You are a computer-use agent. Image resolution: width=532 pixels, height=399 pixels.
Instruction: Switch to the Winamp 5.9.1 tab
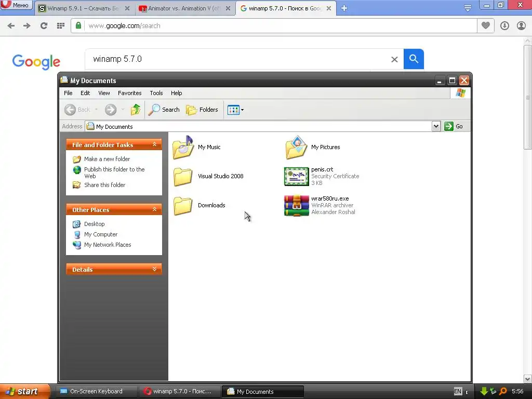click(x=83, y=8)
